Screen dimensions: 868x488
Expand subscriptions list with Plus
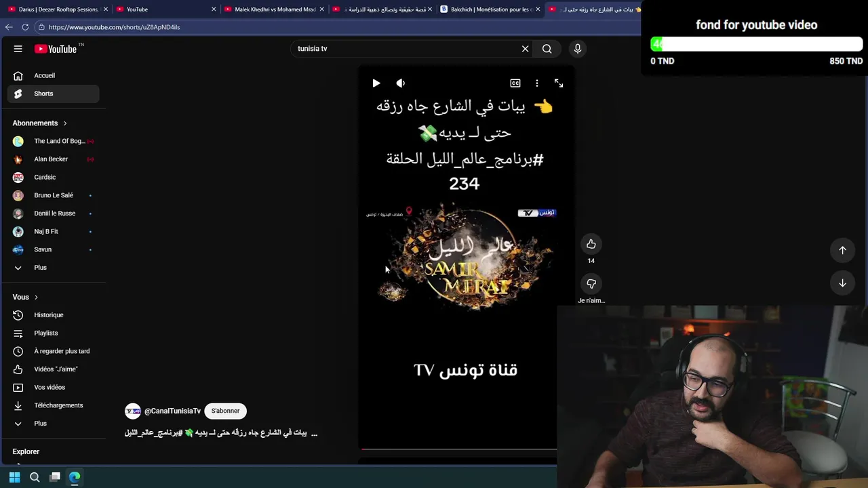[53, 268]
